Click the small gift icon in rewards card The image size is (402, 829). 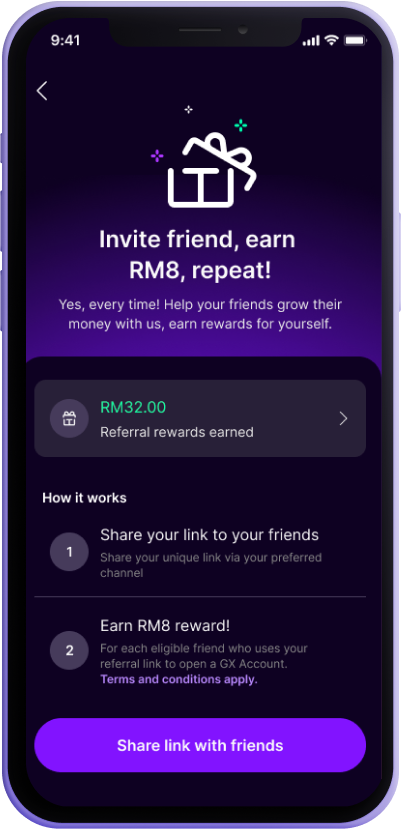(69, 419)
